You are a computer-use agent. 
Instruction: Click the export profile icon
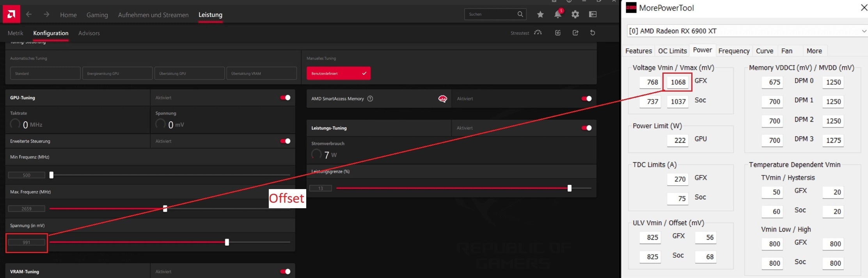[575, 33]
